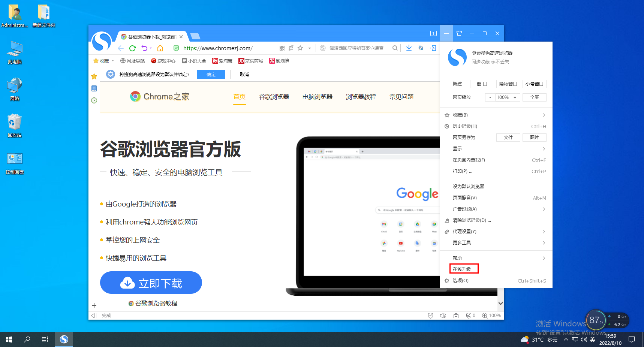This screenshot has width=644, height=347.
Task: Select the 电脑浏览器 navigation tab
Action: pos(318,97)
